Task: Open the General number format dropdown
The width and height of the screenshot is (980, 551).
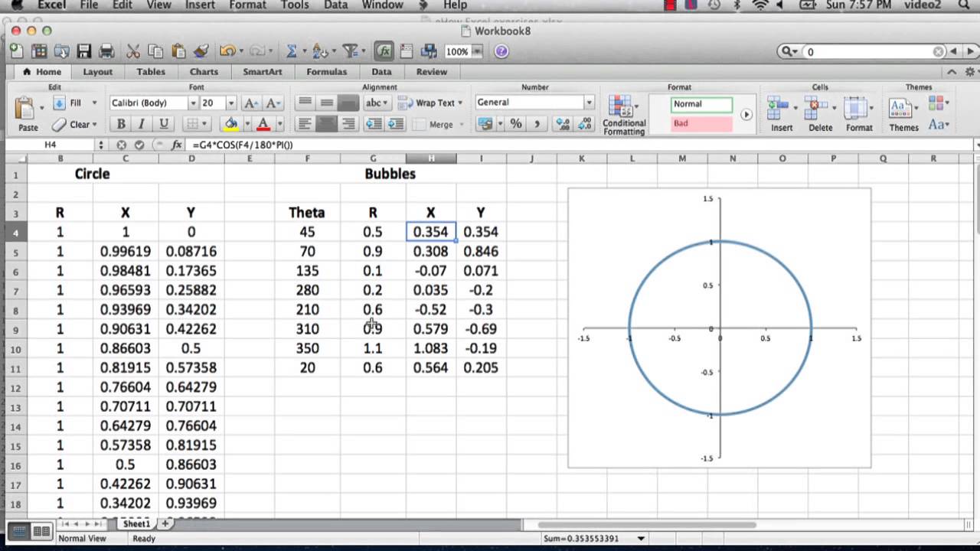Action: (x=589, y=102)
